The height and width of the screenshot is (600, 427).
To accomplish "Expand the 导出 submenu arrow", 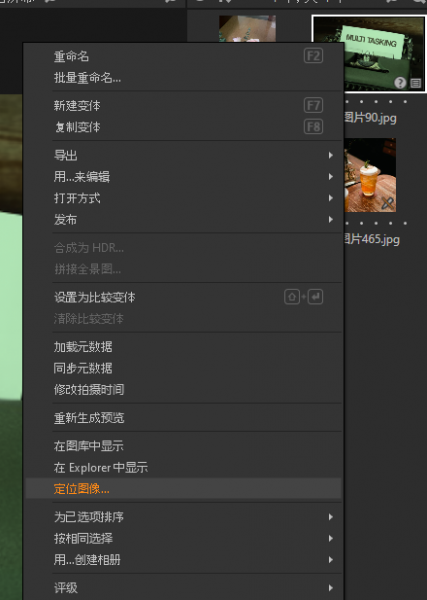I will point(331,155).
